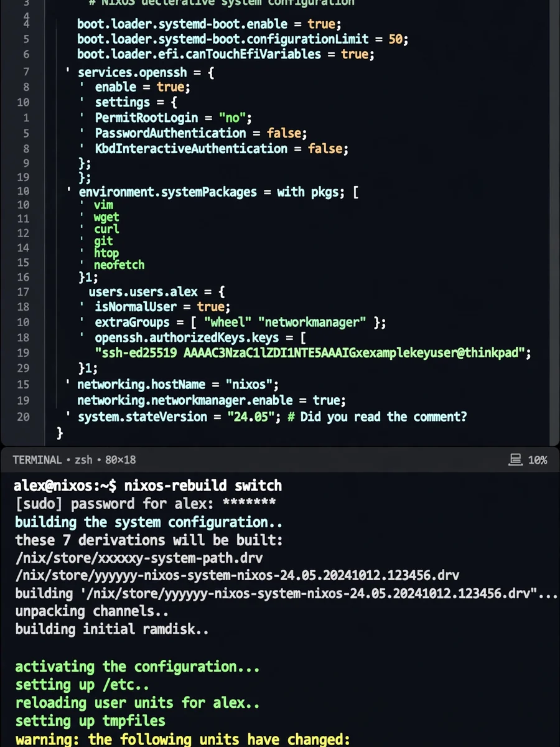Click the 'building initial ramdisk..' terminal line
The height and width of the screenshot is (747, 560).
112,629
